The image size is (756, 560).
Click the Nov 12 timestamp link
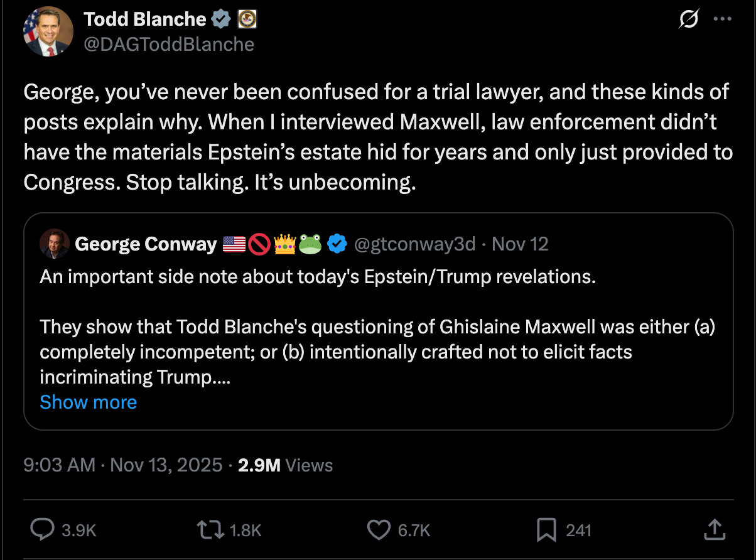coord(520,244)
